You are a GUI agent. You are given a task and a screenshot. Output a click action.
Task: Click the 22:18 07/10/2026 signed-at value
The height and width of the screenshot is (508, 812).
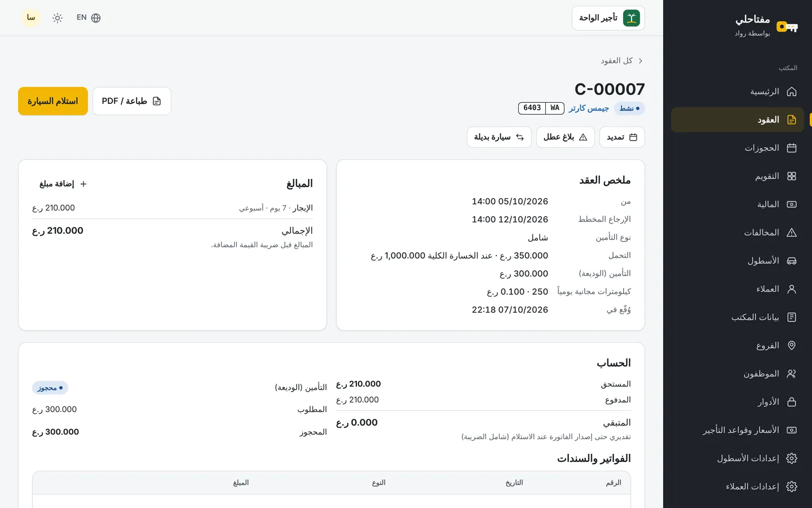pyautogui.click(x=510, y=310)
